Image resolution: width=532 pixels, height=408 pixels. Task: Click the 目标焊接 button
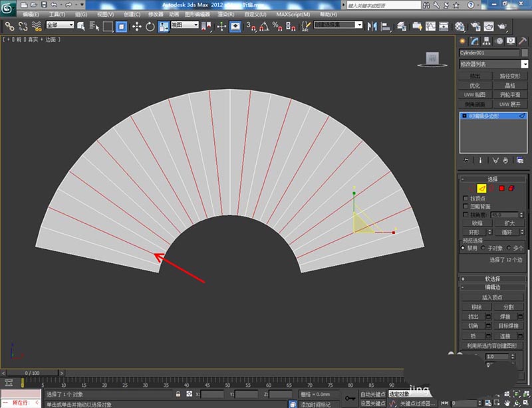pos(509,326)
